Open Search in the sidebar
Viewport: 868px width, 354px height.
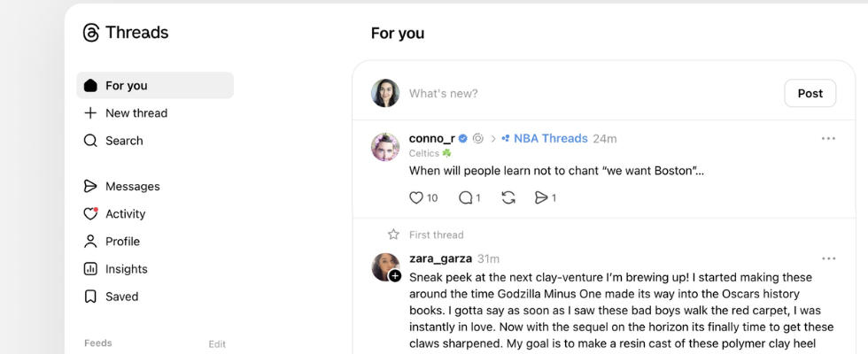(x=123, y=141)
